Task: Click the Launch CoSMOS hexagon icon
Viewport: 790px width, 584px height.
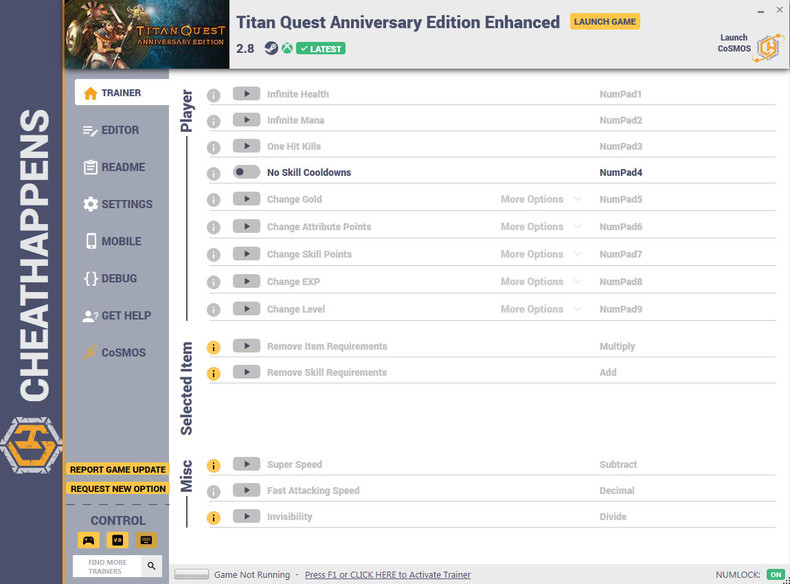Action: (768, 48)
